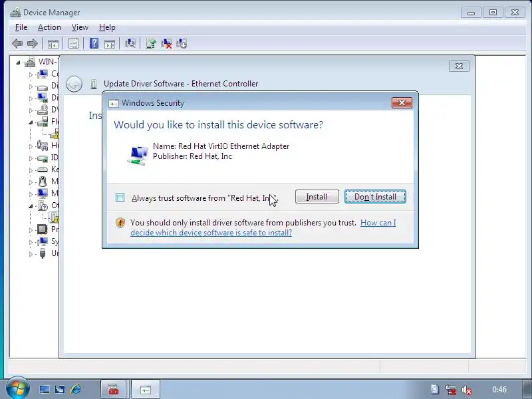
Task: Open the Action menu
Action: coord(49,27)
